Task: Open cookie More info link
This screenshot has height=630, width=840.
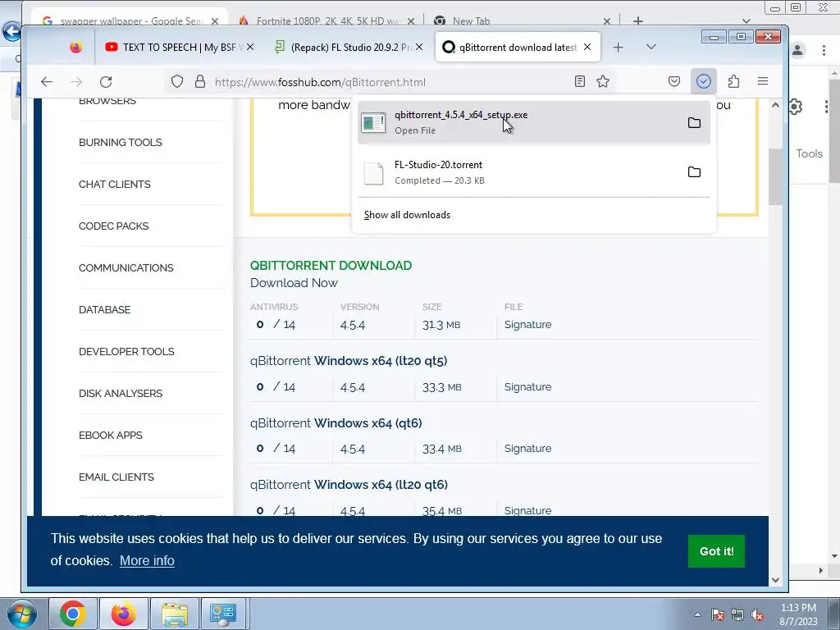Action: point(147,560)
